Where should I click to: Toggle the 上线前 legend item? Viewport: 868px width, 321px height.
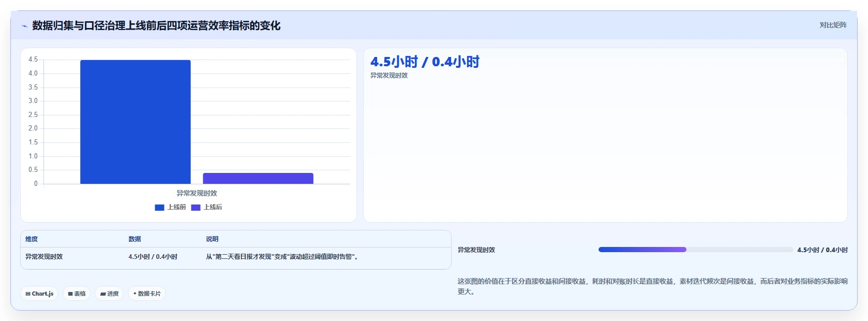[x=170, y=207]
